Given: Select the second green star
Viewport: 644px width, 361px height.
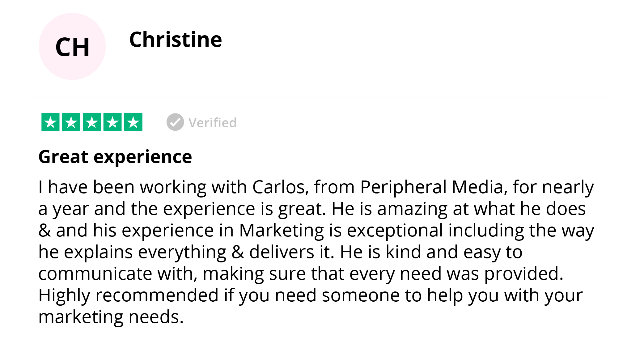Looking at the screenshot, I should pos(71,122).
